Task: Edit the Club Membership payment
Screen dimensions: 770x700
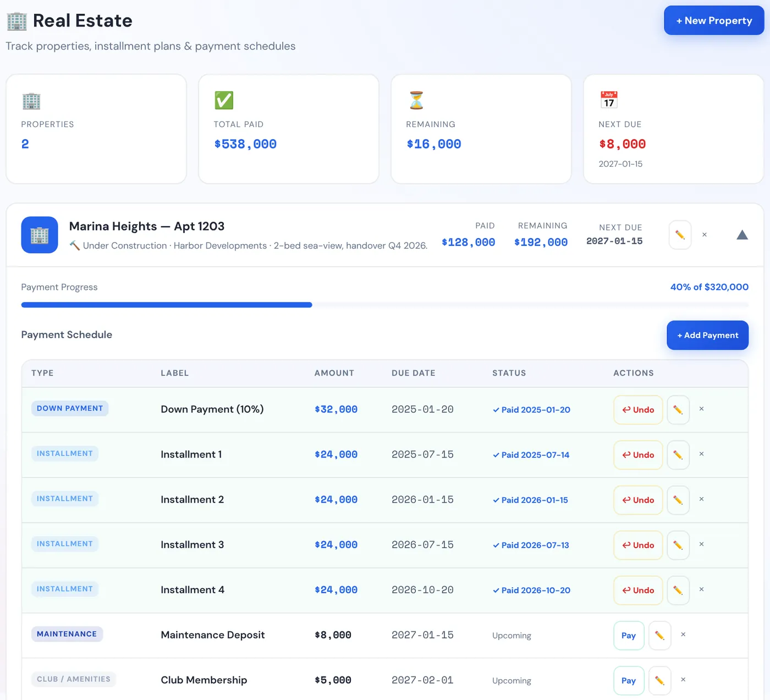Action: click(x=660, y=680)
